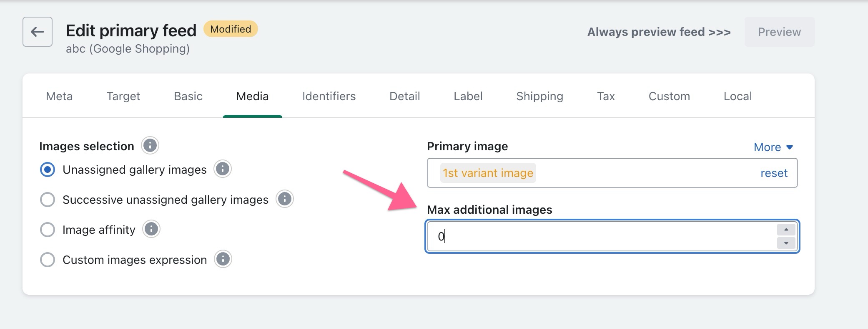Adjust Max additional images numeric control
Image resolution: width=868 pixels, height=329 pixels.
coord(785,236)
